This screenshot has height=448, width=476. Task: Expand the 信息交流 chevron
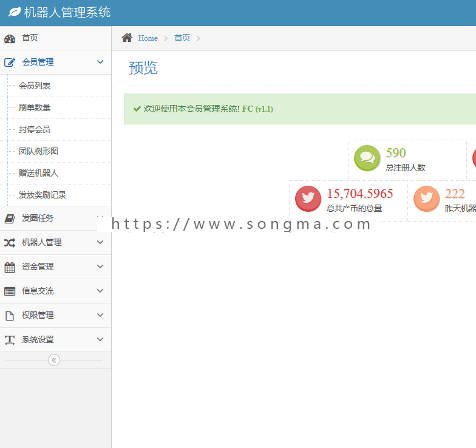(100, 291)
